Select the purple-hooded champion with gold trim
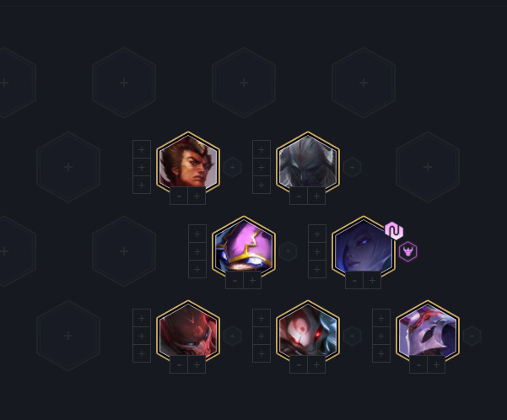The height and width of the screenshot is (420, 507). tap(244, 248)
